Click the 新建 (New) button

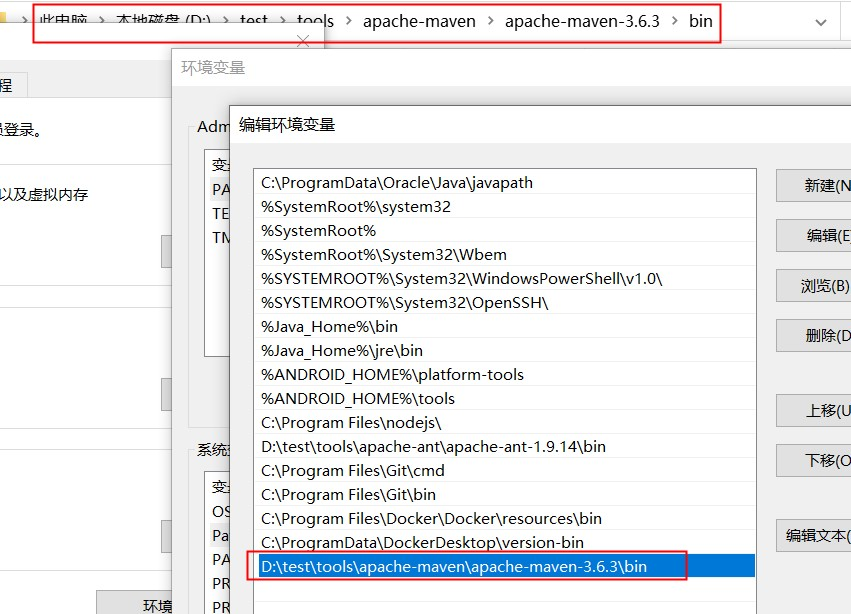click(814, 186)
